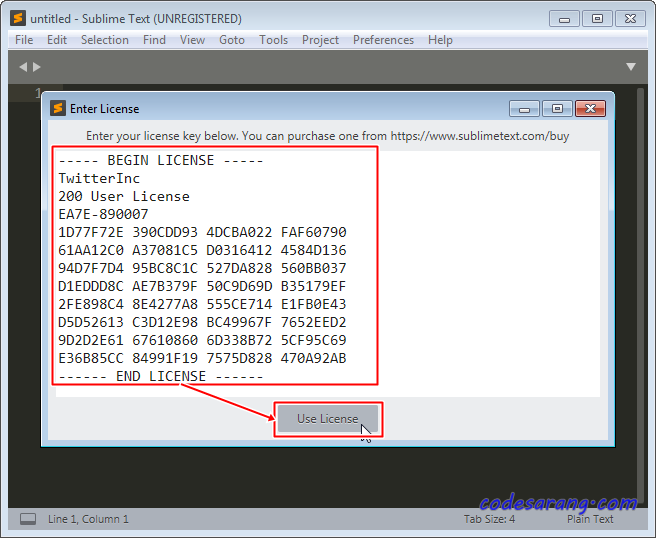Maximize the Enter License dialog

(557, 109)
